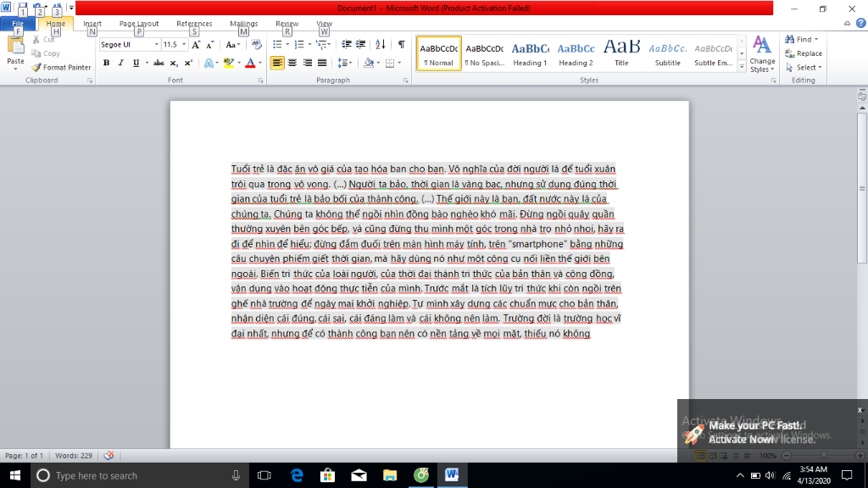Apply Heading 2 style

tap(576, 53)
